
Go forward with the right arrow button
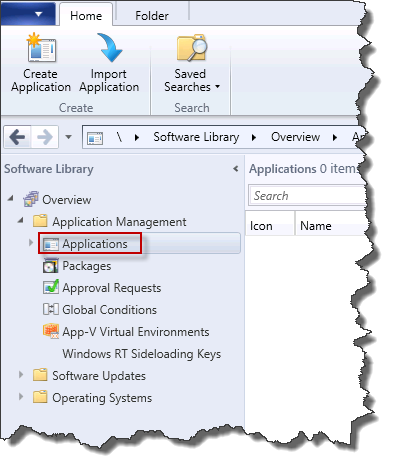[x=45, y=137]
